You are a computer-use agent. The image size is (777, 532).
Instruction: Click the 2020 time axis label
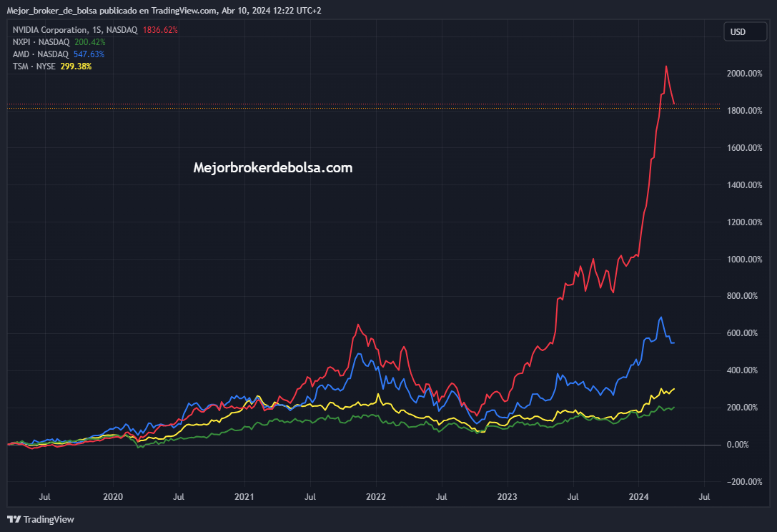(113, 497)
